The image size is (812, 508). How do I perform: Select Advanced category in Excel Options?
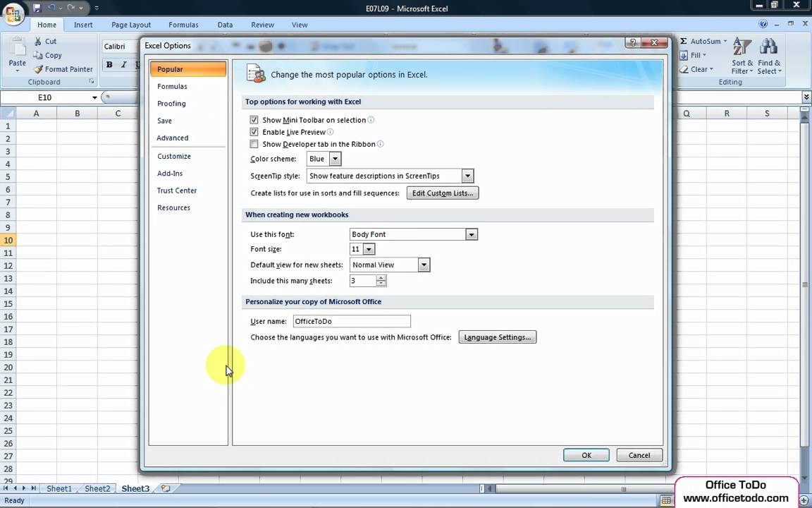[x=188, y=138]
